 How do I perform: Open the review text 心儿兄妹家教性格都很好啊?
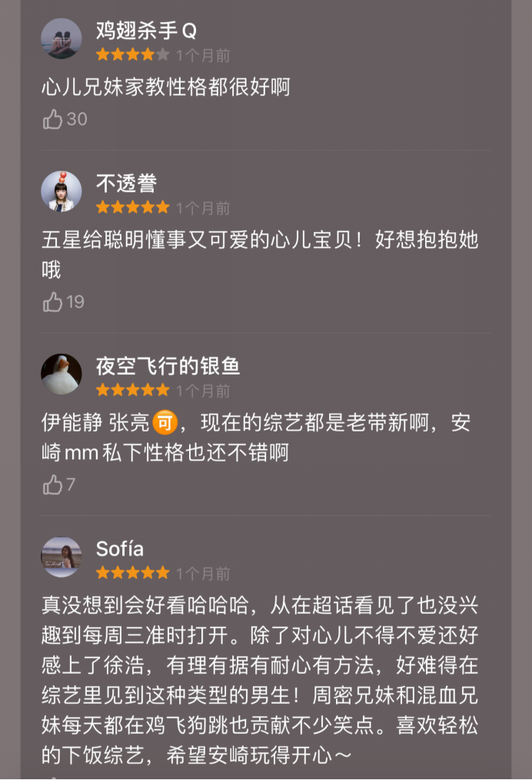click(166, 87)
